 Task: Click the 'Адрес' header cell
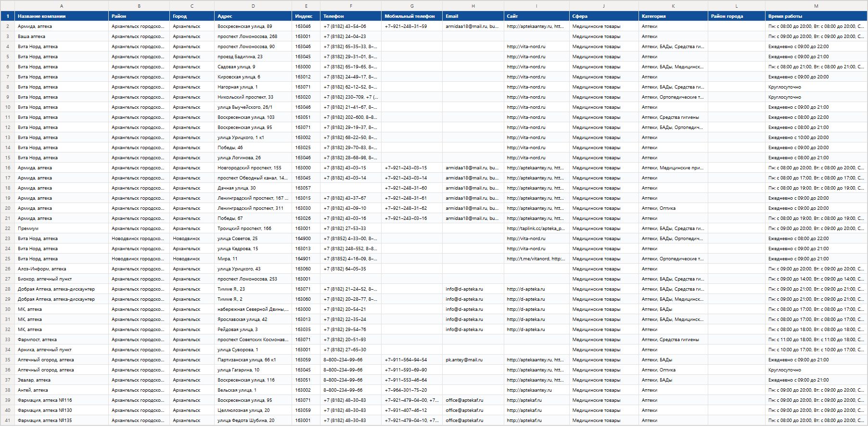click(253, 16)
